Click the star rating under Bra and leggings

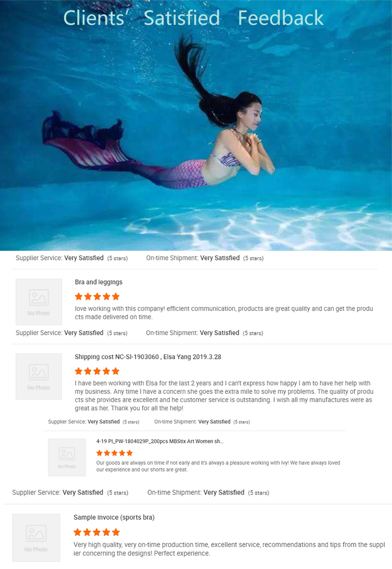(97, 297)
